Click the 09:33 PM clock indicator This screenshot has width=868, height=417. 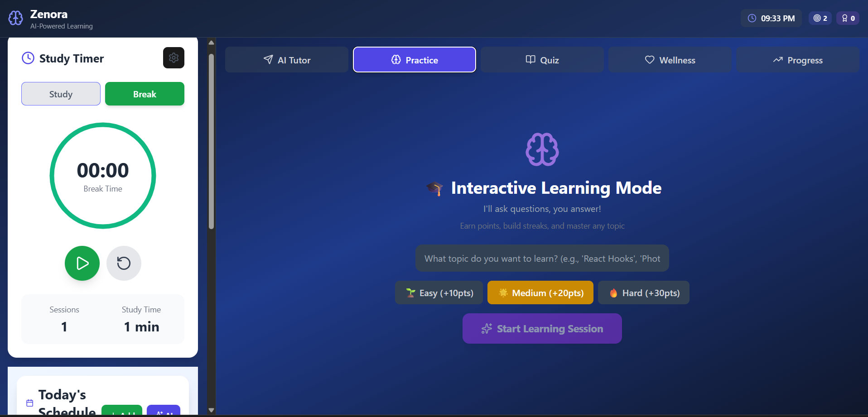pos(771,18)
